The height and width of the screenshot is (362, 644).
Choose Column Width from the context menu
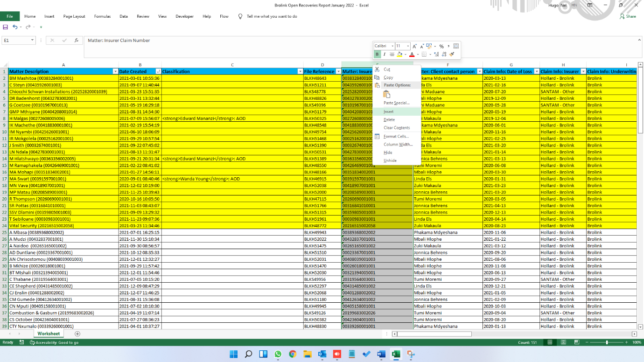pyautogui.click(x=396, y=144)
